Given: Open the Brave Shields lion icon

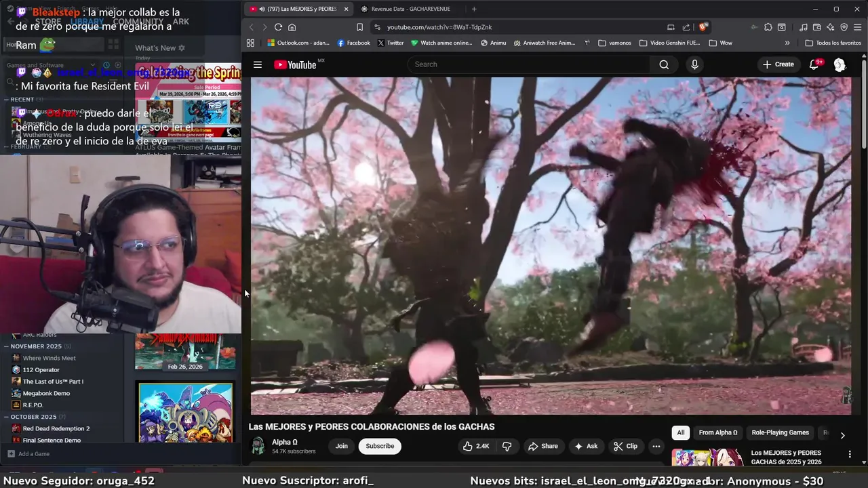Looking at the screenshot, I should pos(703,27).
